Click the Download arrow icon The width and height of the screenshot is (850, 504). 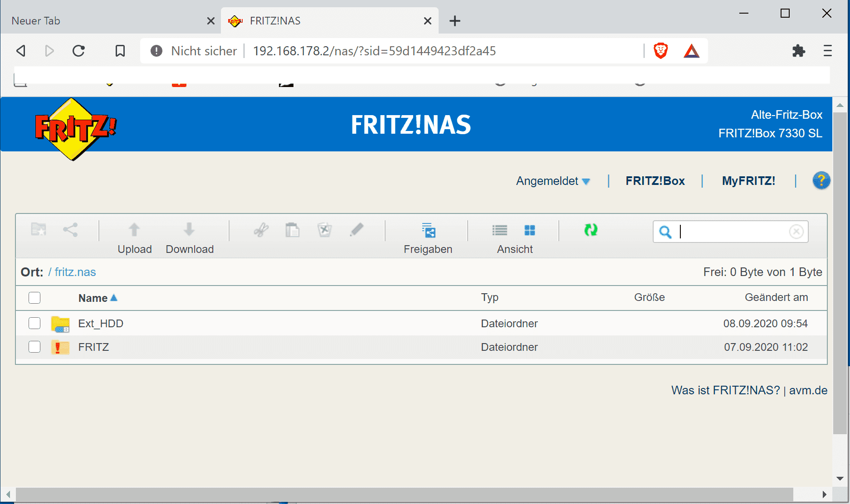(x=189, y=229)
